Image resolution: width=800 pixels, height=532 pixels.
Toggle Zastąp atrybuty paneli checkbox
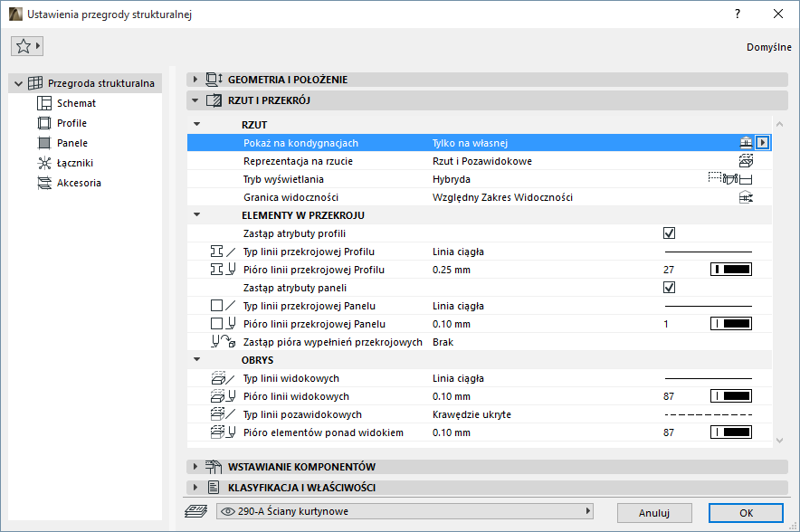coord(669,287)
